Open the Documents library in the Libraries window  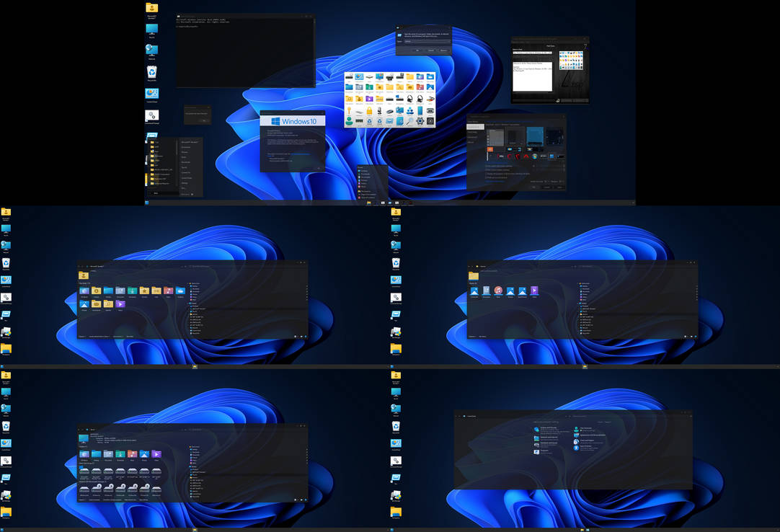(487, 291)
